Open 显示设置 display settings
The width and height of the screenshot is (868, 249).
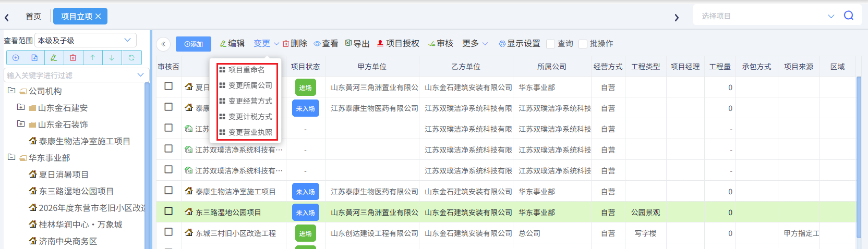[x=520, y=44]
